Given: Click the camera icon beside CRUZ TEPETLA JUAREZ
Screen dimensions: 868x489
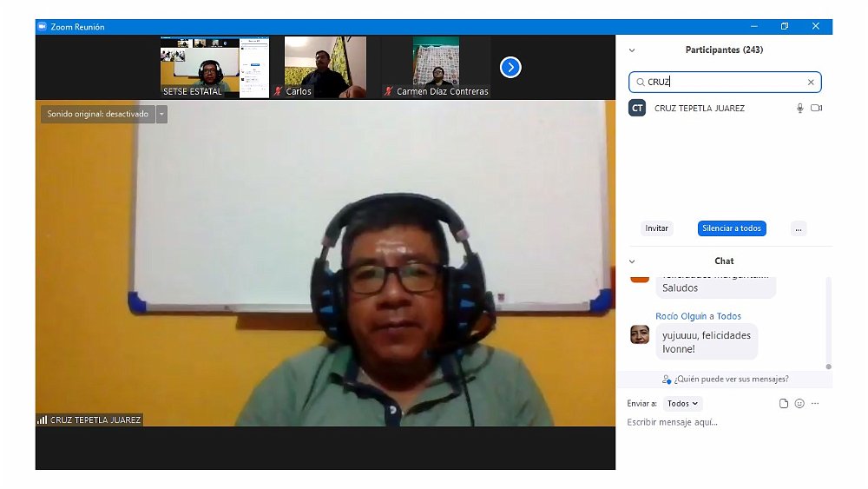Looking at the screenshot, I should pyautogui.click(x=816, y=109).
